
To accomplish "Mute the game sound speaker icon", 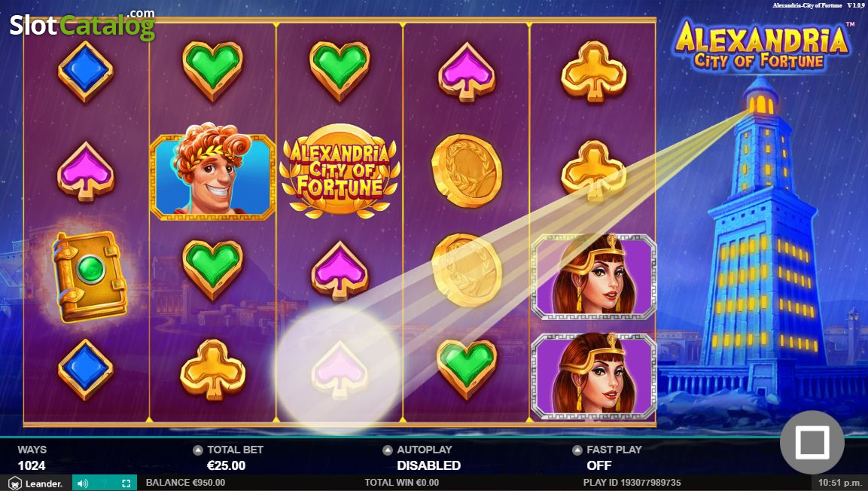I will pos(83,483).
